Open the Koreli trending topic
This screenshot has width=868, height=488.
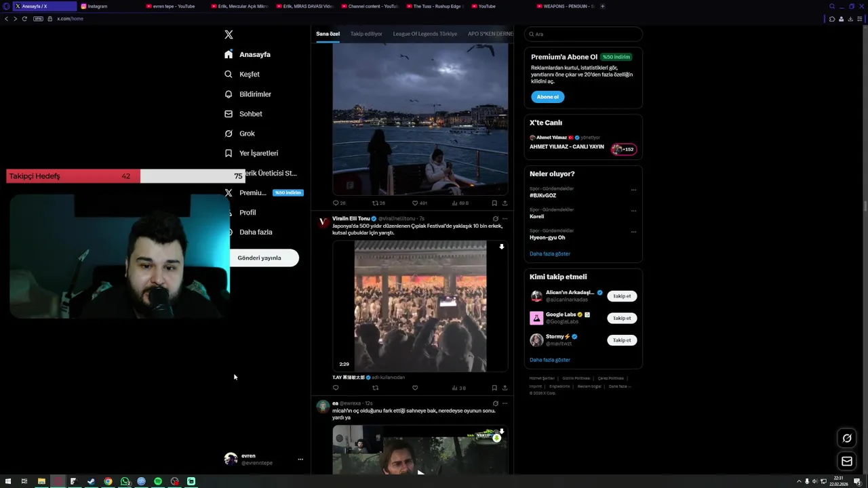(536, 216)
